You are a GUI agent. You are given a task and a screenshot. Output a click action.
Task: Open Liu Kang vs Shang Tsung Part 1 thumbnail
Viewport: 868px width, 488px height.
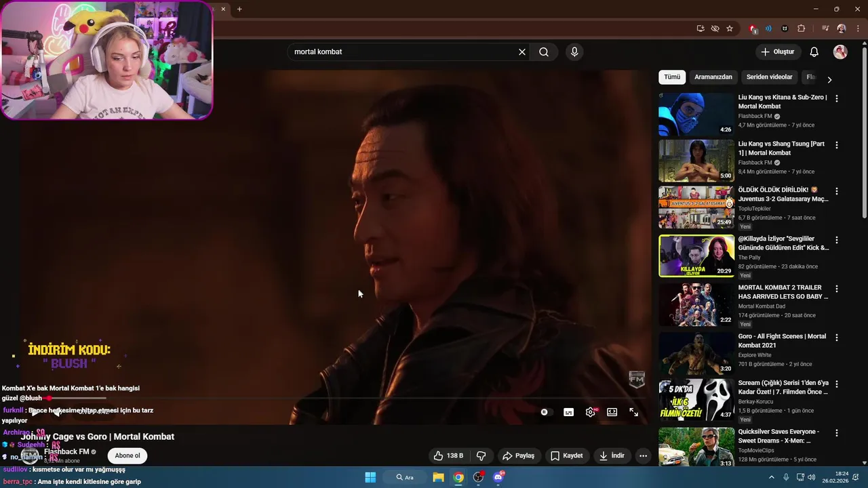click(696, 161)
